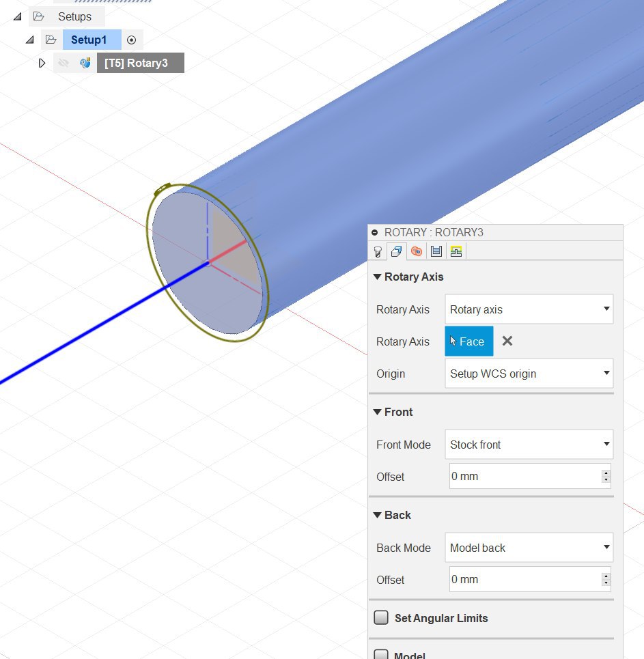Click the Back Offset input field
The image size is (644, 659).
[525, 579]
